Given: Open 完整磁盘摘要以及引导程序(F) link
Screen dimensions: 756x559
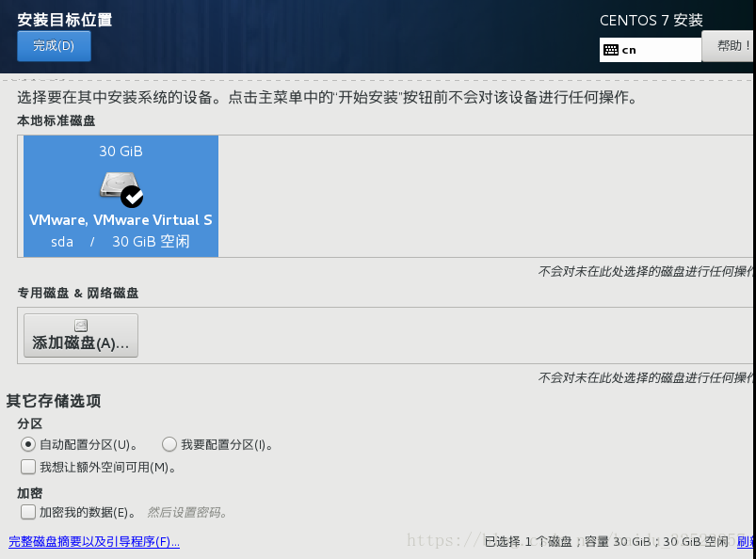Looking at the screenshot, I should pos(94,543).
